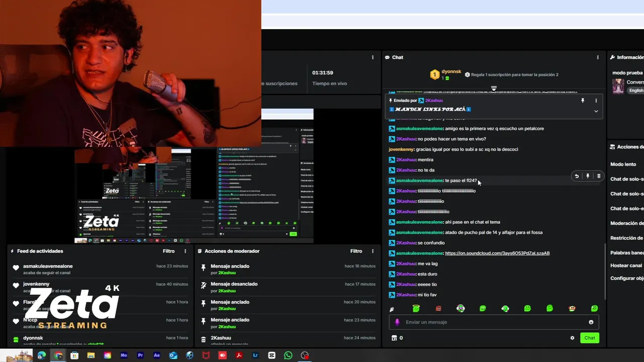Image resolution: width=644 pixels, height=362 pixels.
Task: Select jovenkenny follow activity entry
Action: pyautogui.click(x=100, y=287)
